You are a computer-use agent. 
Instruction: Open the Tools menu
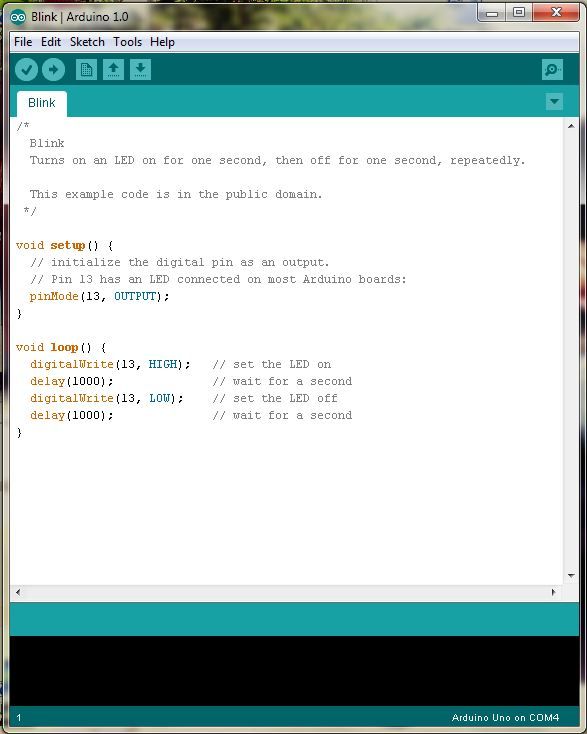pyautogui.click(x=127, y=42)
